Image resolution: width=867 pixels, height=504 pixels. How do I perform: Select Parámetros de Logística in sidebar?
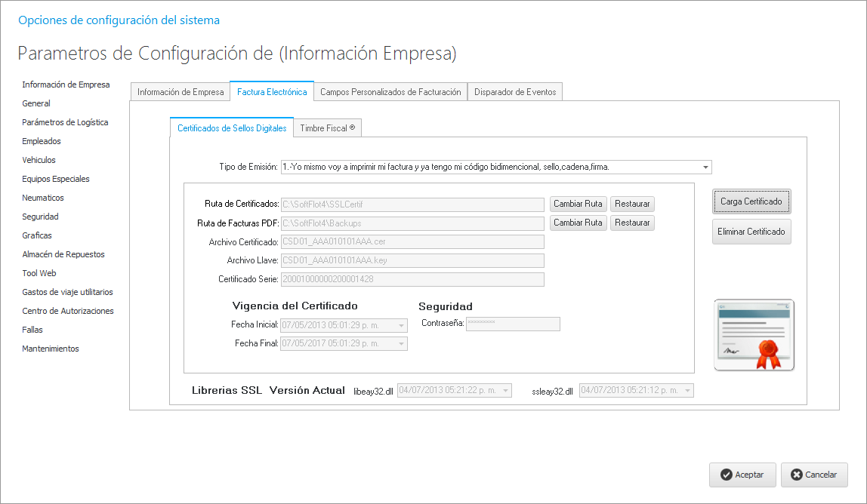coord(65,122)
